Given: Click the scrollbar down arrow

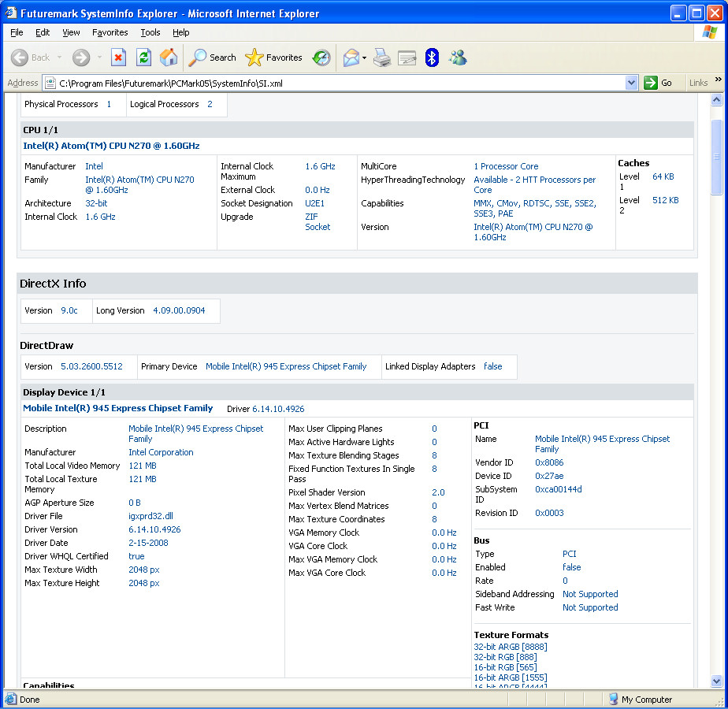Looking at the screenshot, I should [716, 681].
